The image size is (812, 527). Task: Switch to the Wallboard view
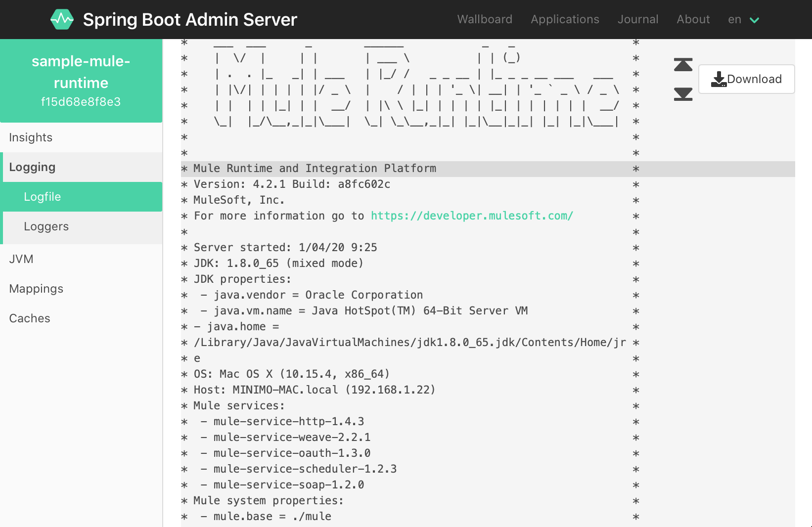[x=485, y=19]
